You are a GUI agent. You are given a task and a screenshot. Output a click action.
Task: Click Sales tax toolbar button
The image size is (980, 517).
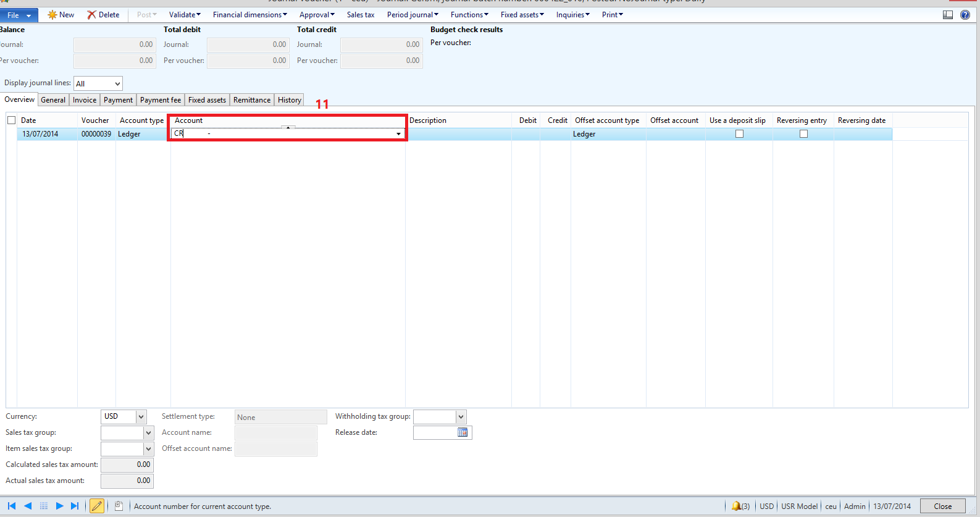pyautogui.click(x=361, y=15)
